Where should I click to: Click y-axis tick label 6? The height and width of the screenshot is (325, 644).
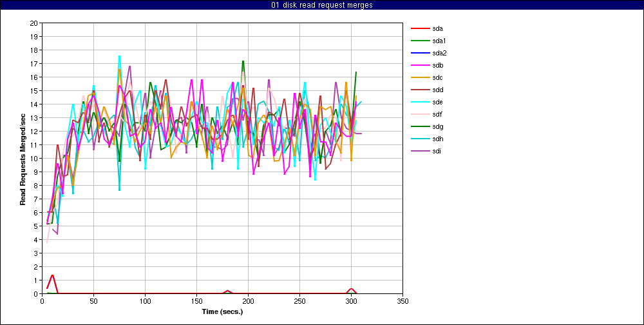click(x=35, y=212)
